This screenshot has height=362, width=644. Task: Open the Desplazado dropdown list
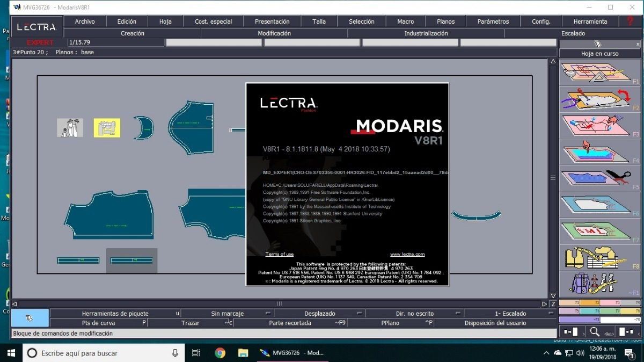(x=320, y=314)
